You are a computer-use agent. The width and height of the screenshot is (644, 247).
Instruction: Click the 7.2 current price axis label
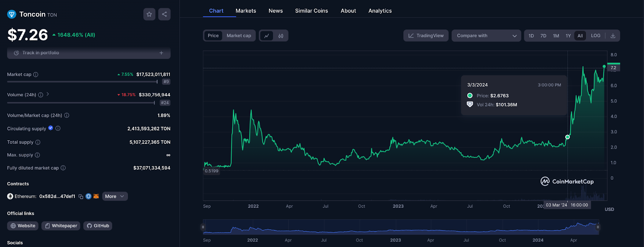click(x=613, y=68)
